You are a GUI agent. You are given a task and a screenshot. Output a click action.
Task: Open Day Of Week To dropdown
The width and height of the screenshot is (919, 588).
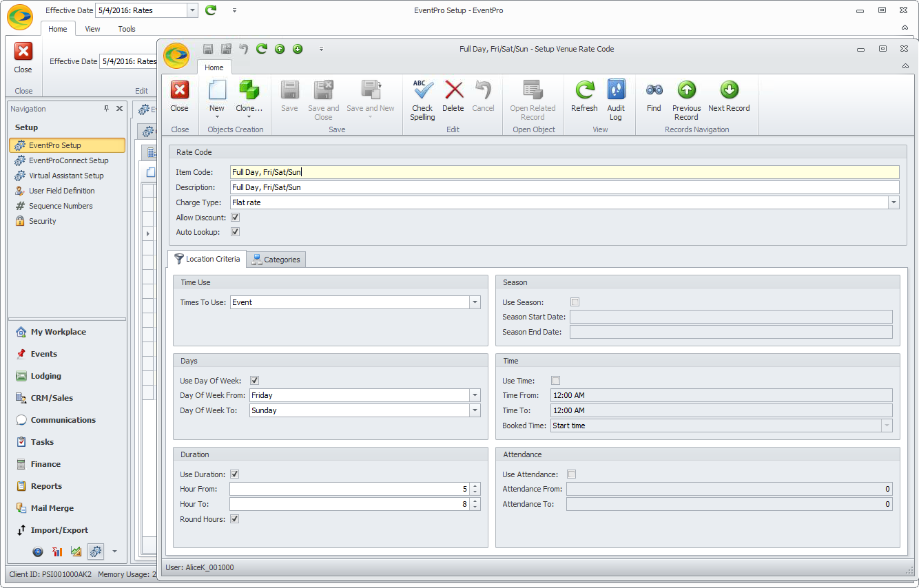click(x=475, y=410)
